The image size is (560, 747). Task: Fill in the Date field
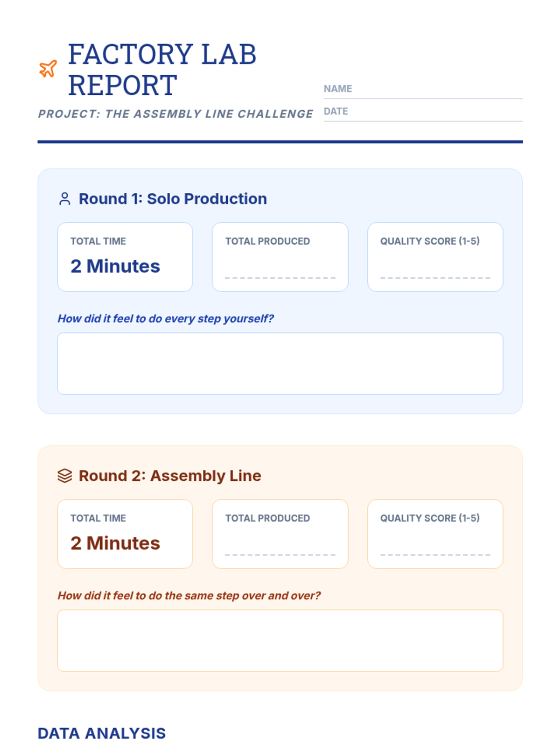point(436,112)
